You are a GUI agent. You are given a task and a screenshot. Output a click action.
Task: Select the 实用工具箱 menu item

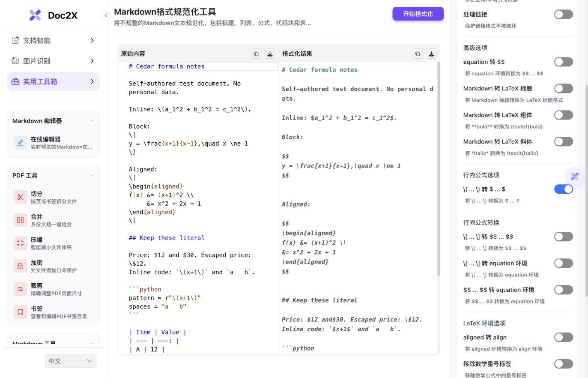tap(54, 81)
